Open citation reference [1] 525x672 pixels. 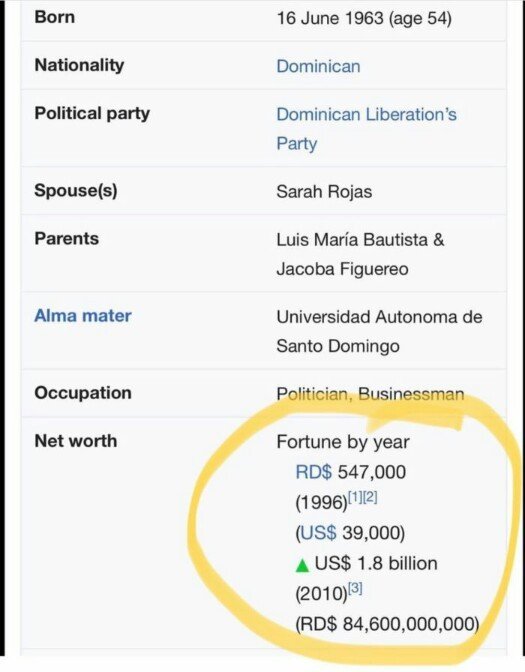click(x=355, y=498)
